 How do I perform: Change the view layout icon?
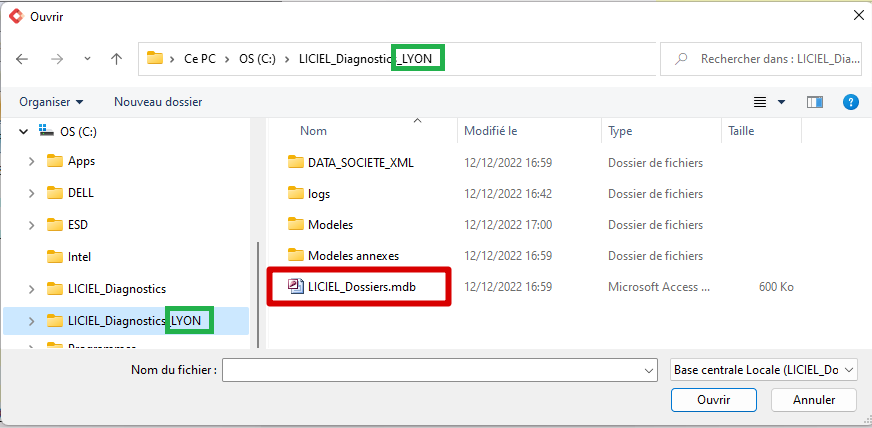[760, 102]
